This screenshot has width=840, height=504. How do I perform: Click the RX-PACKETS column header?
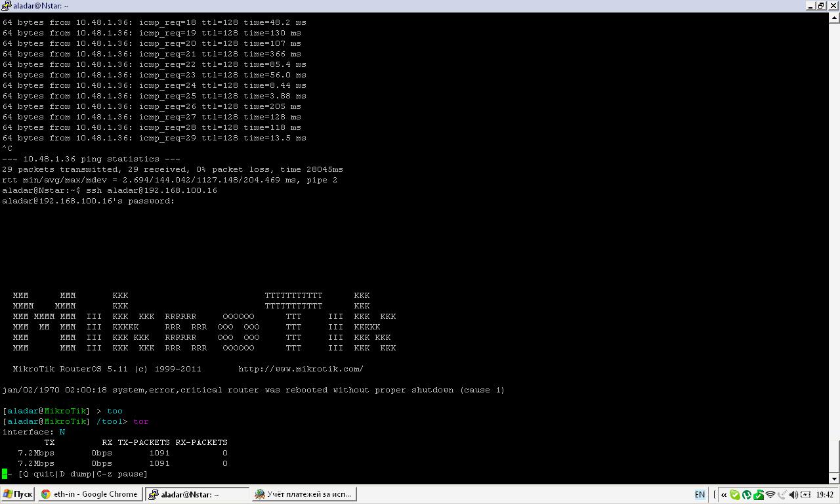point(201,442)
